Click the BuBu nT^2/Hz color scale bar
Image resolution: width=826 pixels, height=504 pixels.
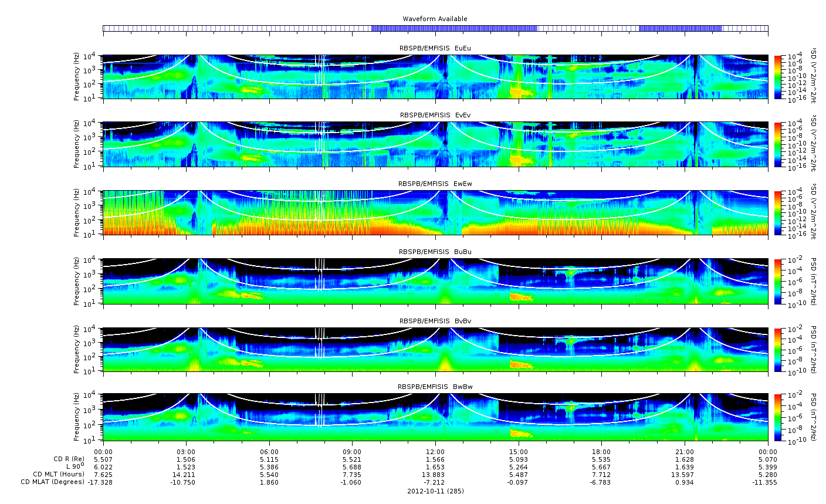(777, 281)
